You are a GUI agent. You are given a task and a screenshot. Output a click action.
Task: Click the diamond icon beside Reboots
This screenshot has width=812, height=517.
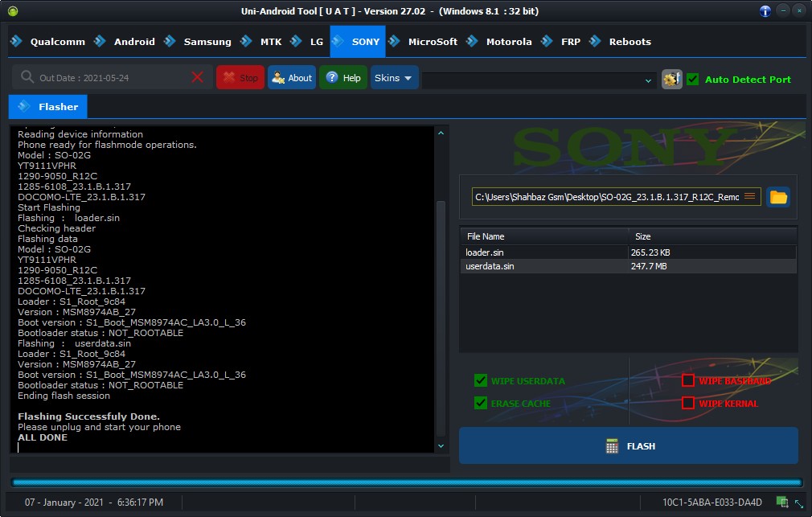tap(595, 41)
